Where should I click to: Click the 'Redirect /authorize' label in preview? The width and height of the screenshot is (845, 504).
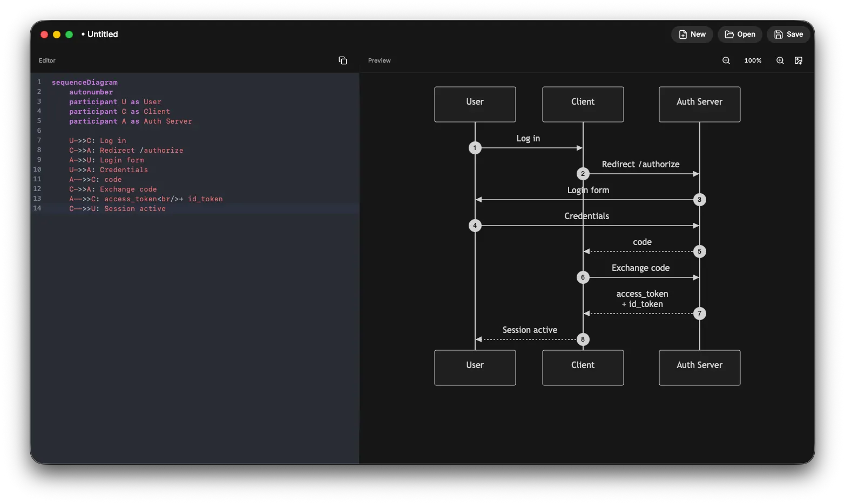point(640,165)
